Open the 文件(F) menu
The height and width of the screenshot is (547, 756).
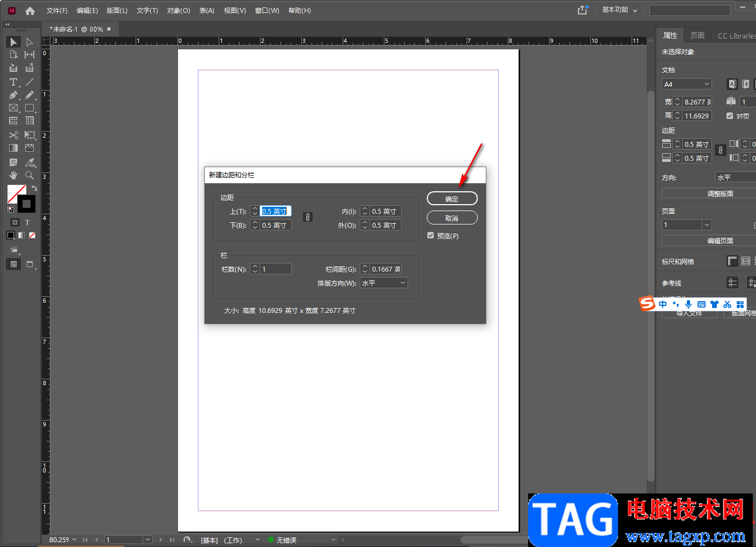click(x=57, y=11)
